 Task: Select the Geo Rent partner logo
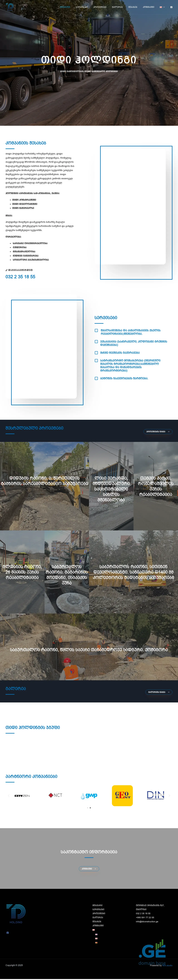coord(122,795)
